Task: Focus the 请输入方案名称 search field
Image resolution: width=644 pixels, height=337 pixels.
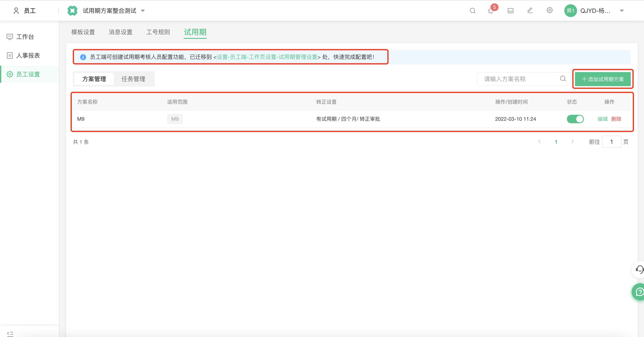Action: click(x=524, y=79)
